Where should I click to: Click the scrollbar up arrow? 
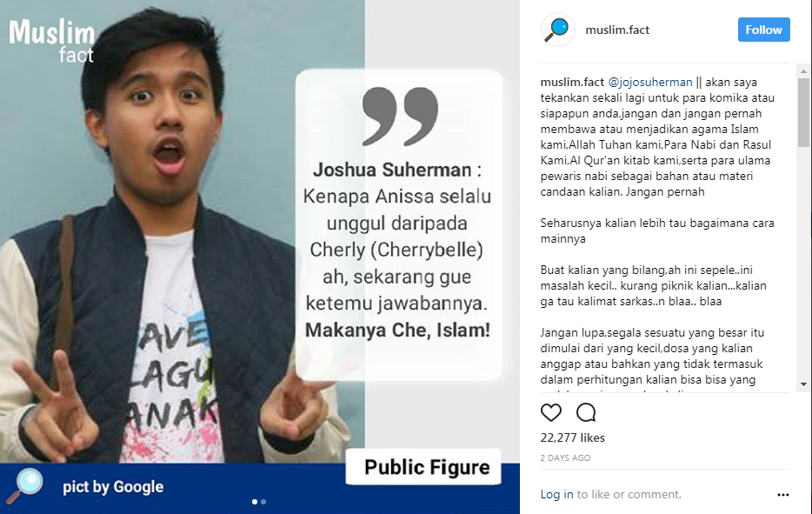tap(803, 71)
